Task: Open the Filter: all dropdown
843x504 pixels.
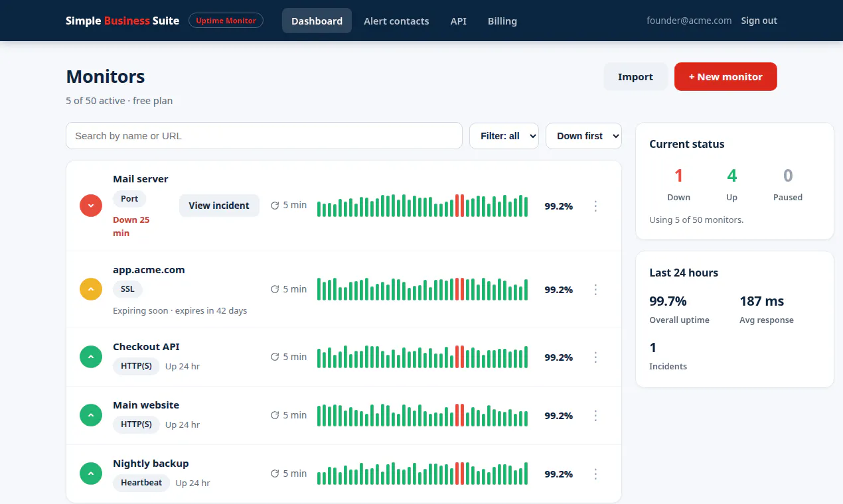Action: point(504,136)
